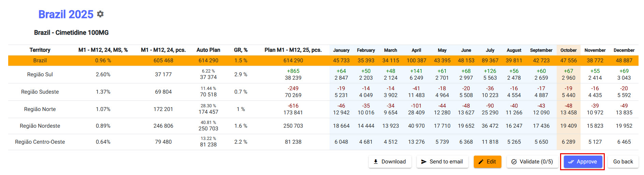
Task: Approve the plan
Action: tap(582, 162)
